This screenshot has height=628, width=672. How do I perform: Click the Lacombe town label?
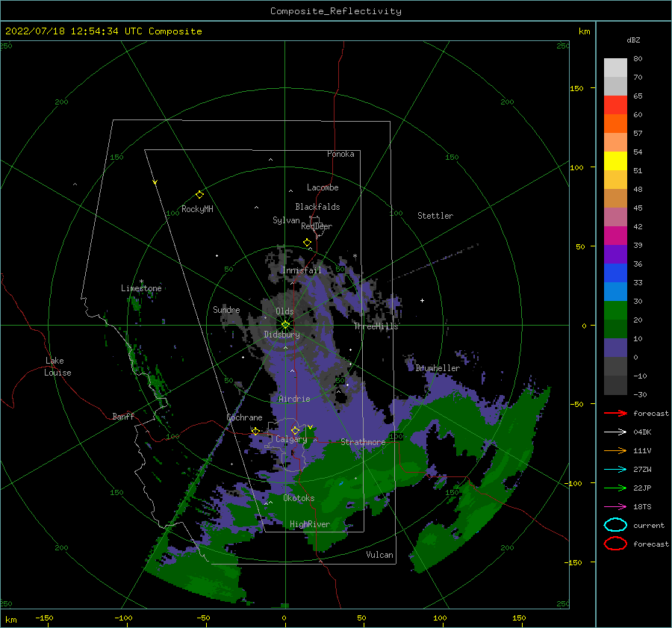click(323, 187)
